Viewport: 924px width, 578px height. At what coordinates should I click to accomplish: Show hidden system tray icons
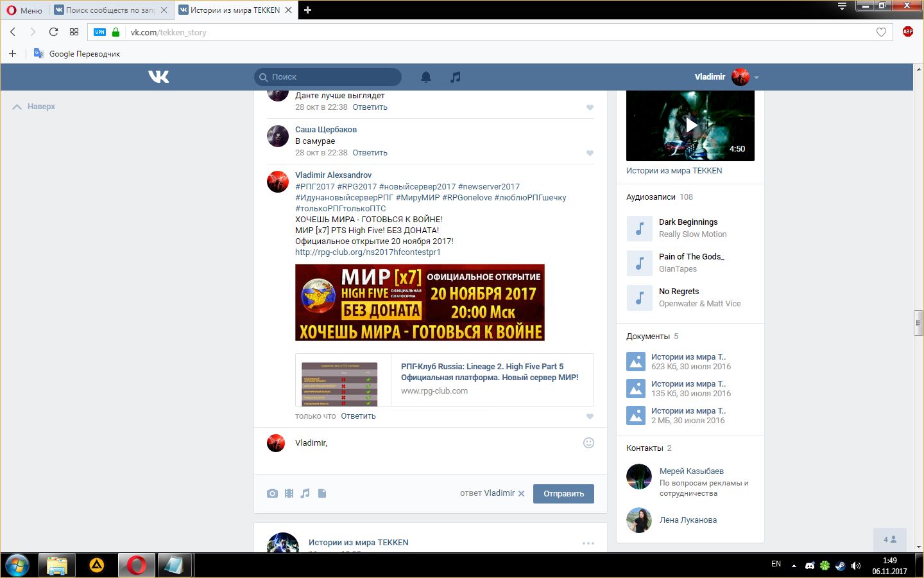794,566
